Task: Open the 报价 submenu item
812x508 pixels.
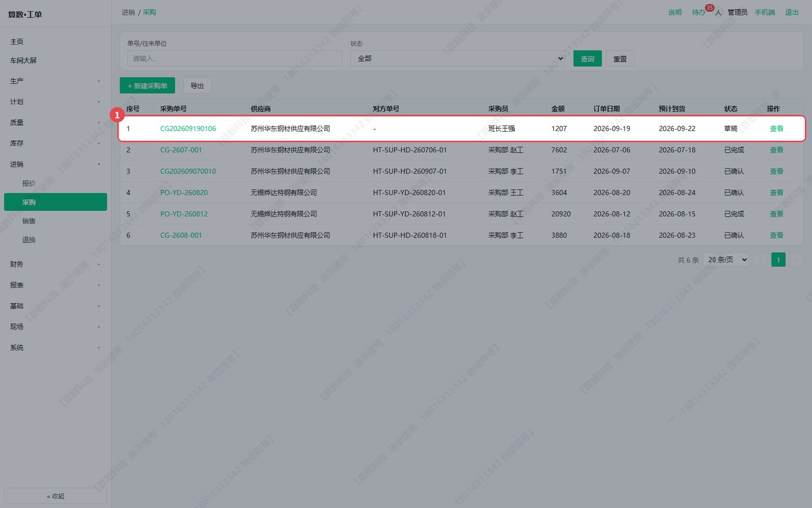Action: tap(55, 184)
